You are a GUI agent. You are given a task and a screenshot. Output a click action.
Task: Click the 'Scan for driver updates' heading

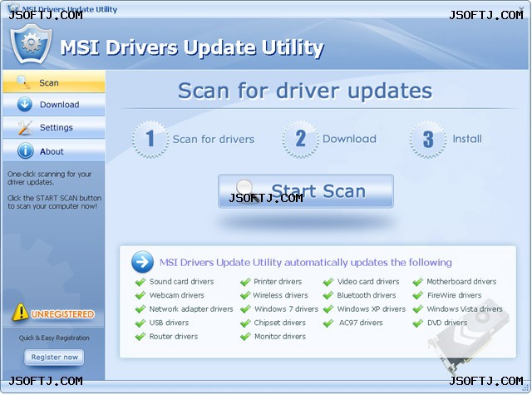click(x=305, y=91)
